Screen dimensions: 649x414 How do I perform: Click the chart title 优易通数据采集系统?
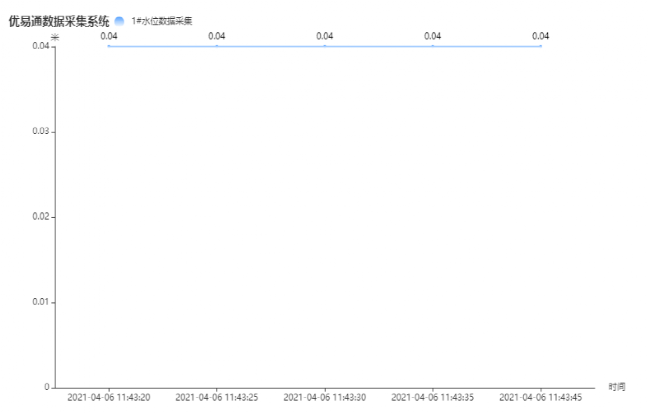59,21
